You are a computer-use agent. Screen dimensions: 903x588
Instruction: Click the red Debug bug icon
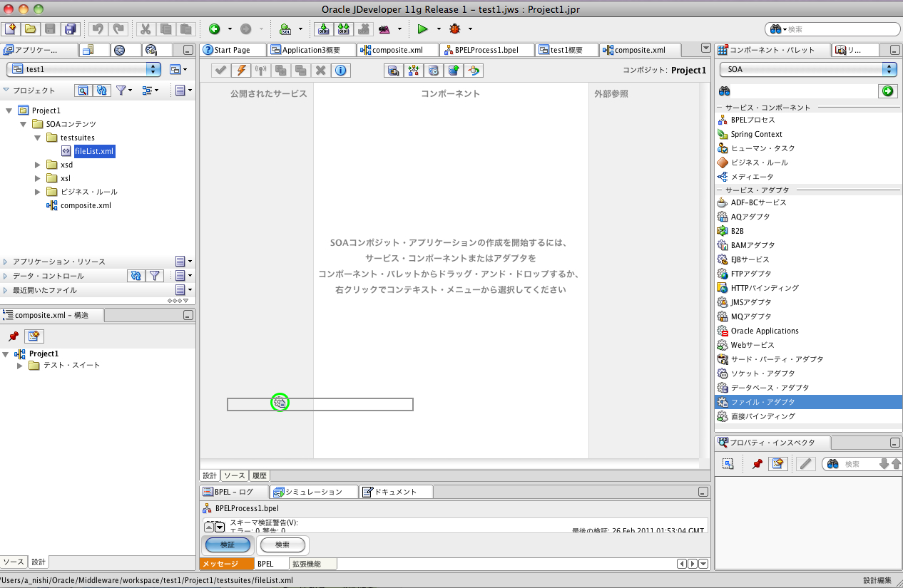[x=455, y=29]
